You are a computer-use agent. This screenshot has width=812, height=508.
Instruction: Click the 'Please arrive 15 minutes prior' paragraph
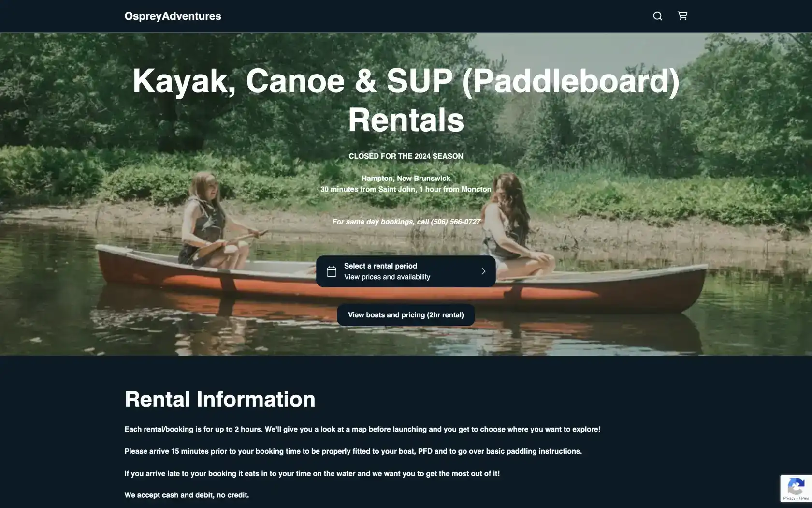pyautogui.click(x=353, y=451)
